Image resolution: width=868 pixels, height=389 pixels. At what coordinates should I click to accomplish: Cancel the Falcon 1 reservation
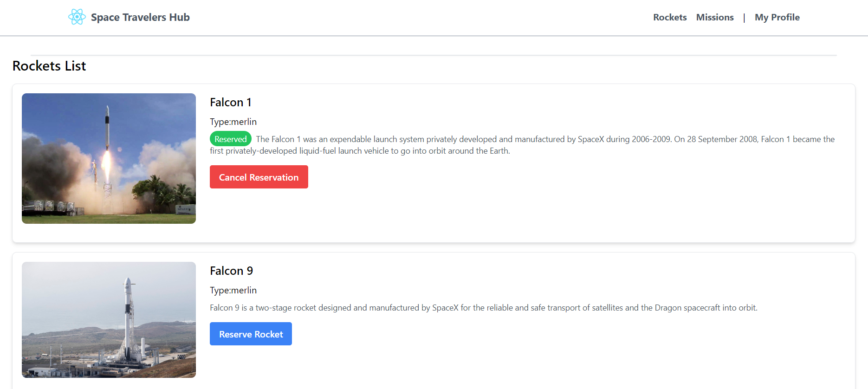pos(259,177)
